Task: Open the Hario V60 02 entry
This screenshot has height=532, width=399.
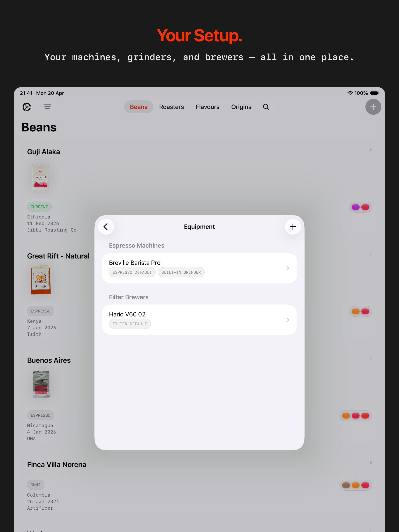Action: pos(199,320)
